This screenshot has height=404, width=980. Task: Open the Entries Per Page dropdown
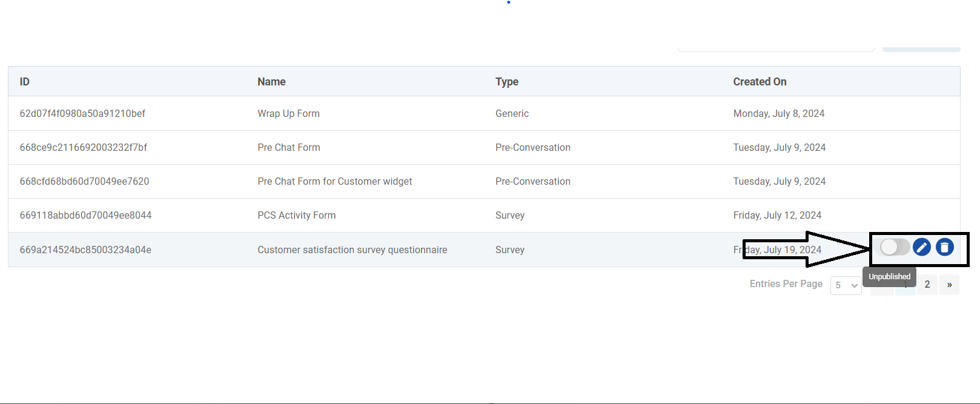[846, 285]
